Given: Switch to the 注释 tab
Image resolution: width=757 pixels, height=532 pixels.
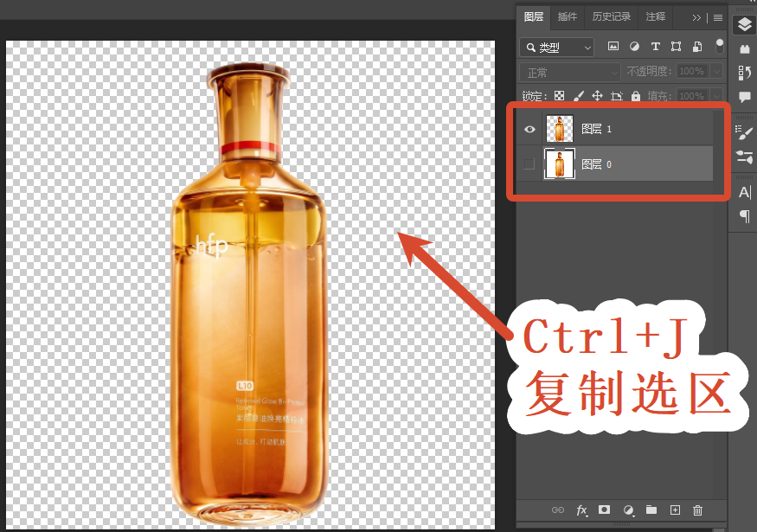Looking at the screenshot, I should pos(655,17).
